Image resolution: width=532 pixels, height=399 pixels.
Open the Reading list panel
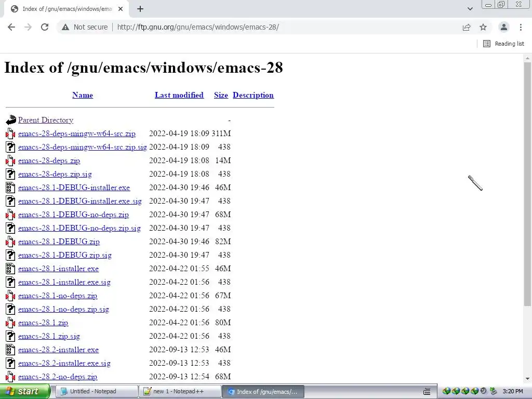(x=503, y=44)
